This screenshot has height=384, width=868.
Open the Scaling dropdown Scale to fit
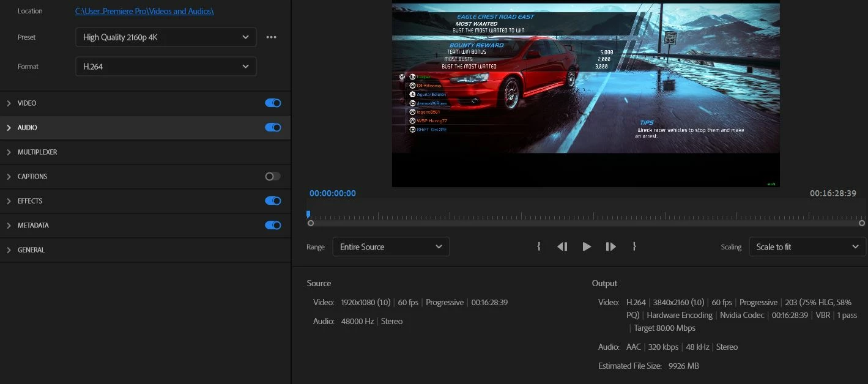(x=807, y=247)
